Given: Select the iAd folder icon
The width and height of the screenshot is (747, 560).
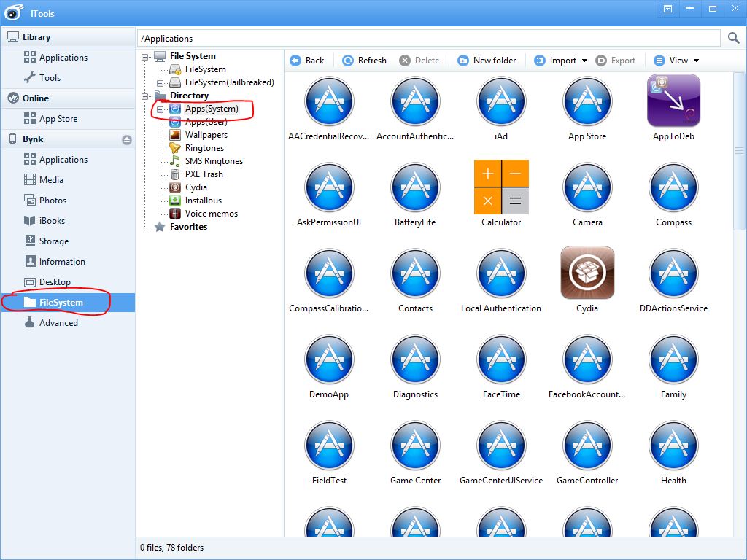Looking at the screenshot, I should click(501, 101).
